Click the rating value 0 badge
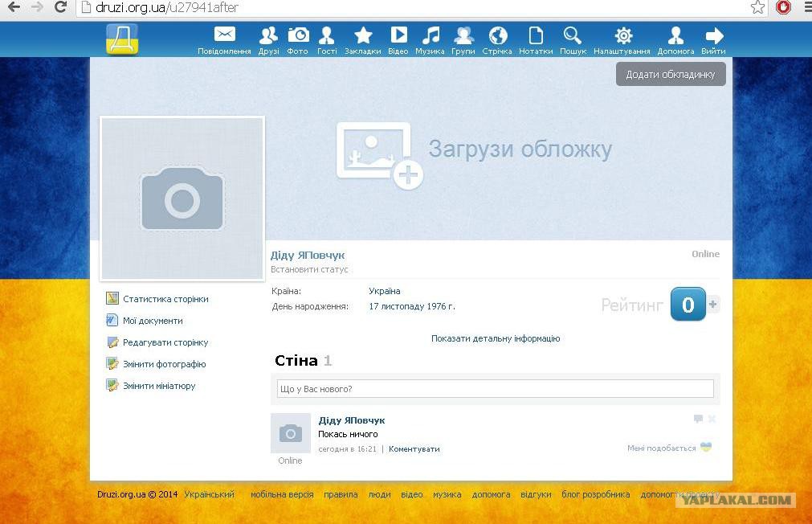Image resolution: width=812 pixels, height=524 pixels. pyautogui.click(x=688, y=305)
